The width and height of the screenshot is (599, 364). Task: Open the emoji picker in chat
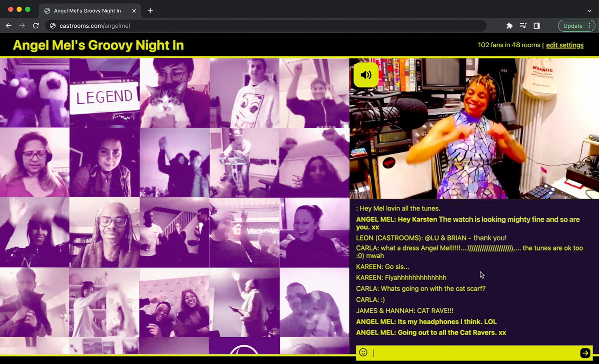[363, 352]
